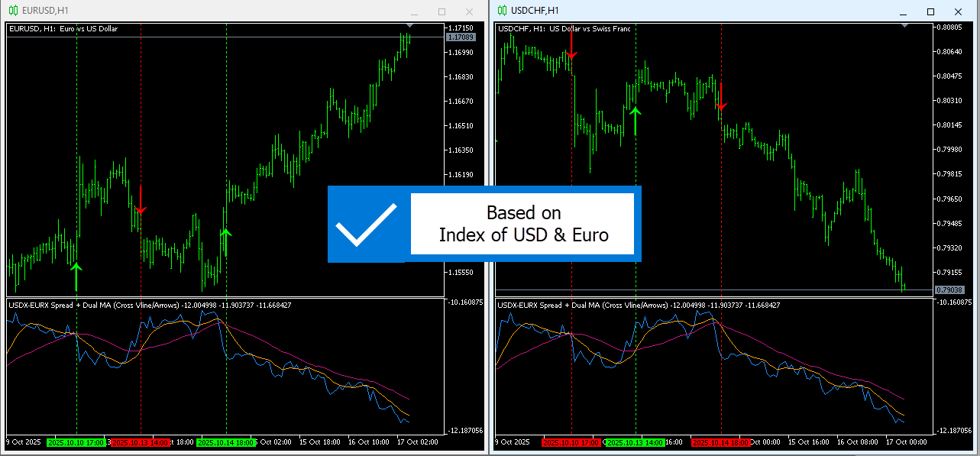Click the EURUSD,H1 window chart icon

14,10
